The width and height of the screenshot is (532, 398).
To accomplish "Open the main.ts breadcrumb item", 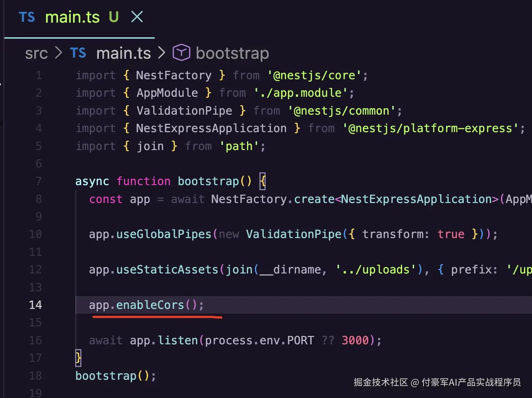I will [x=123, y=53].
